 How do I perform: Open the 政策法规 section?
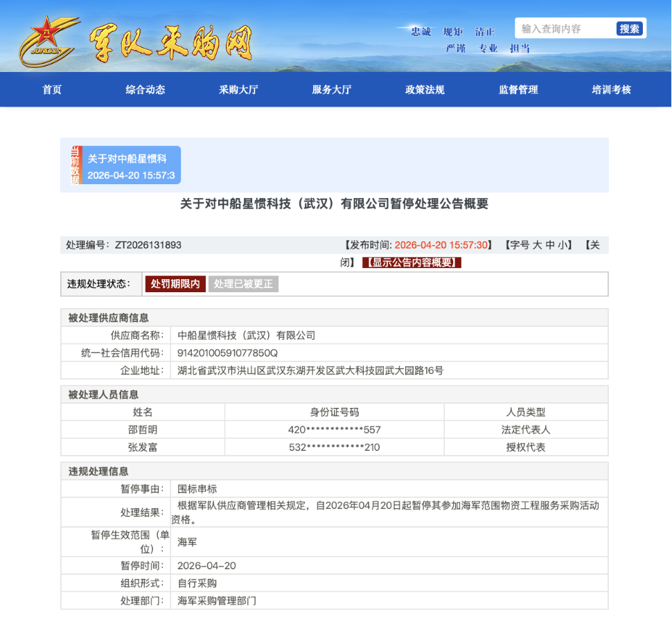click(425, 90)
